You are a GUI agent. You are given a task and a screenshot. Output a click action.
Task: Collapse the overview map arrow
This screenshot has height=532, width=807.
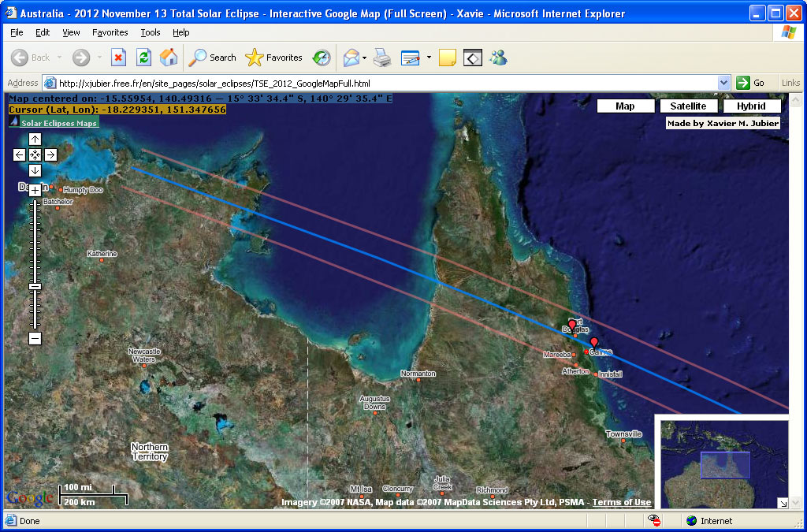[x=783, y=504]
